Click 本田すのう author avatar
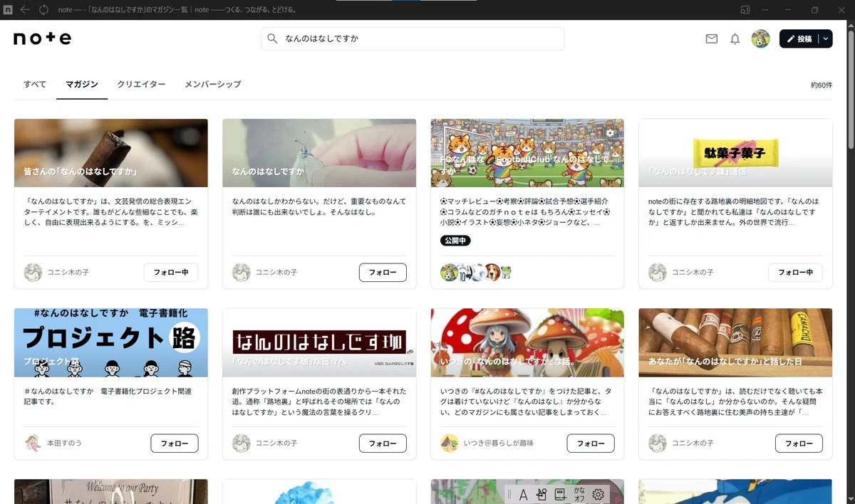 [x=33, y=443]
